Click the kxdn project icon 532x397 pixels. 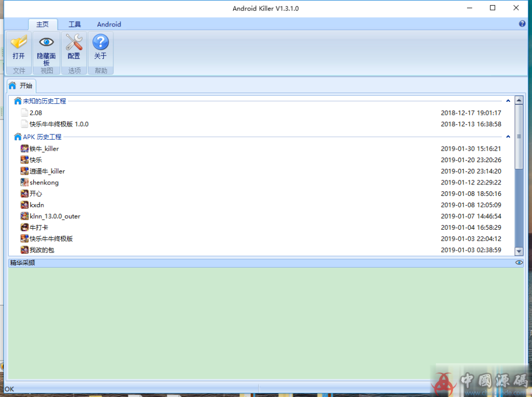click(24, 205)
